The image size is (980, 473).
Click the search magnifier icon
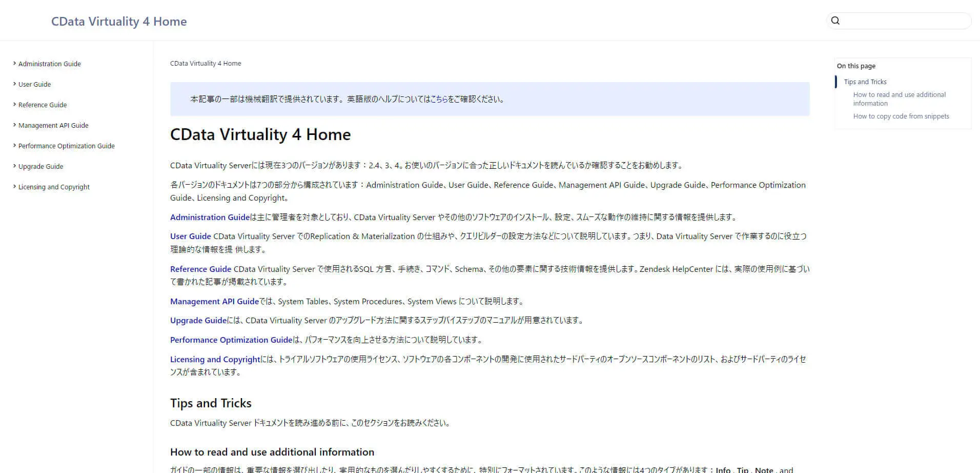[x=835, y=21]
